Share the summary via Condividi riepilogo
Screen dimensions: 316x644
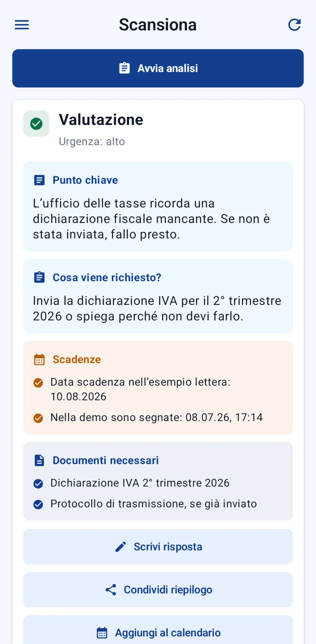coord(158,590)
